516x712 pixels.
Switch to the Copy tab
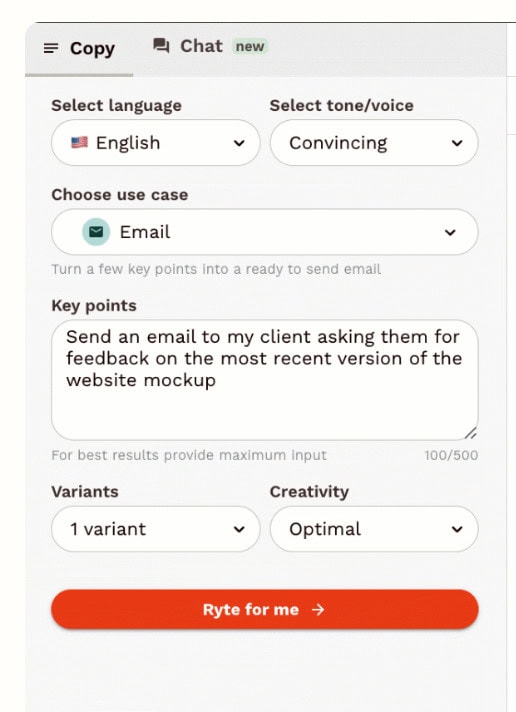coord(79,49)
